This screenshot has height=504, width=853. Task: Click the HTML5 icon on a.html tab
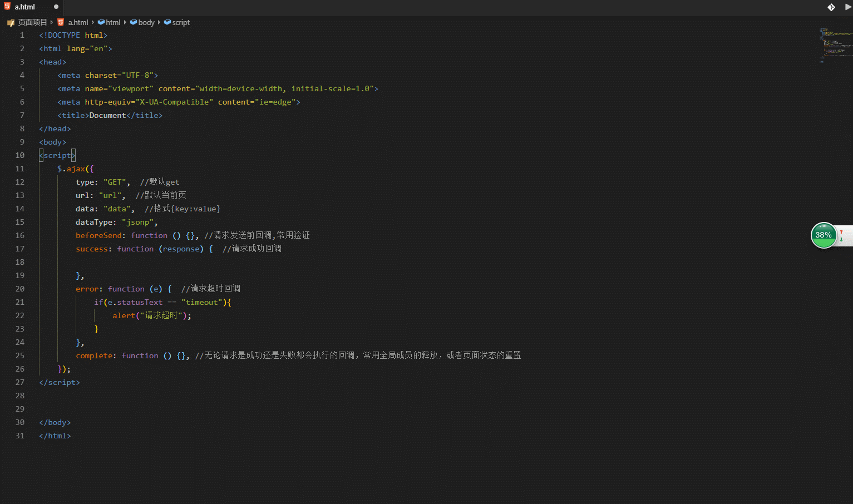point(7,7)
